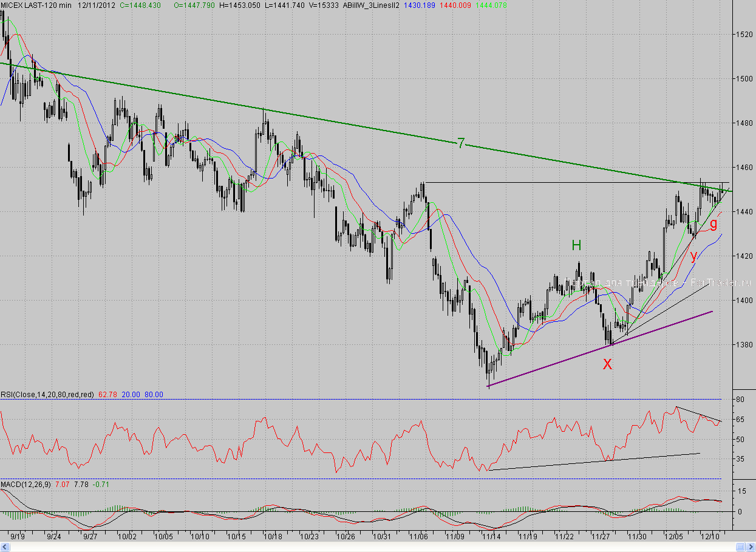756x552 pixels.
Task: Click the MICEX LAST-120 min chart title
Action: [36, 5]
